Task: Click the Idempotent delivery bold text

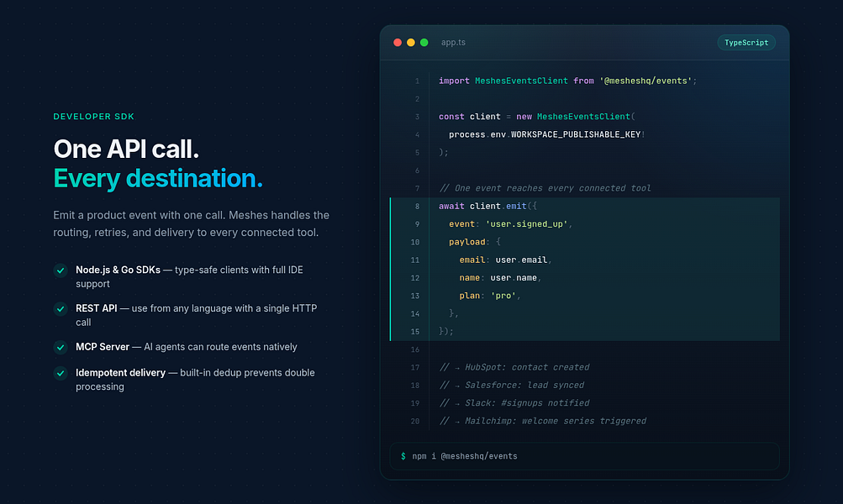Action: (x=120, y=373)
